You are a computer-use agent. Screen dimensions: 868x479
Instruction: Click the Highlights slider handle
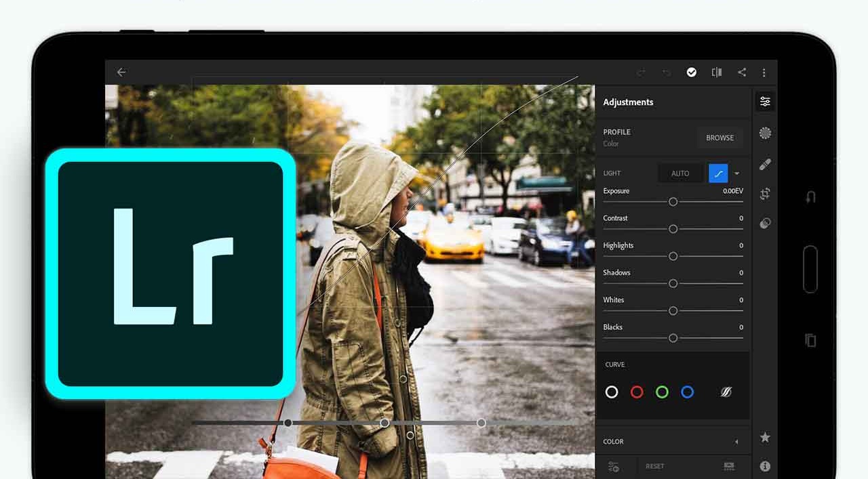point(673,256)
